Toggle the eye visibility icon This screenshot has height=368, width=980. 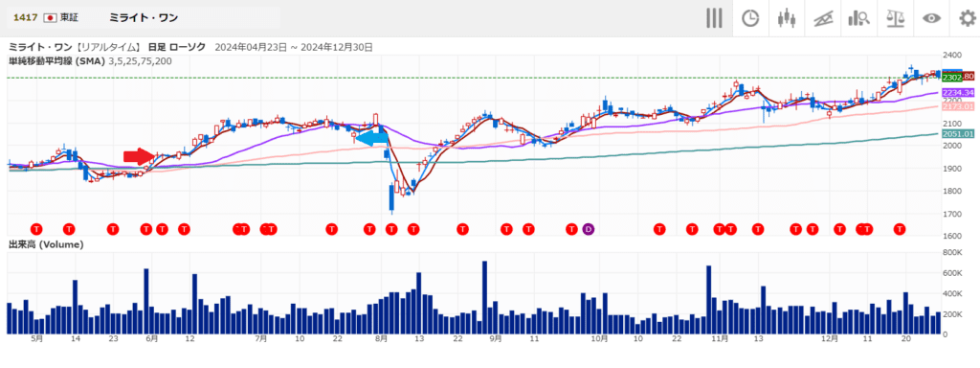point(931,18)
